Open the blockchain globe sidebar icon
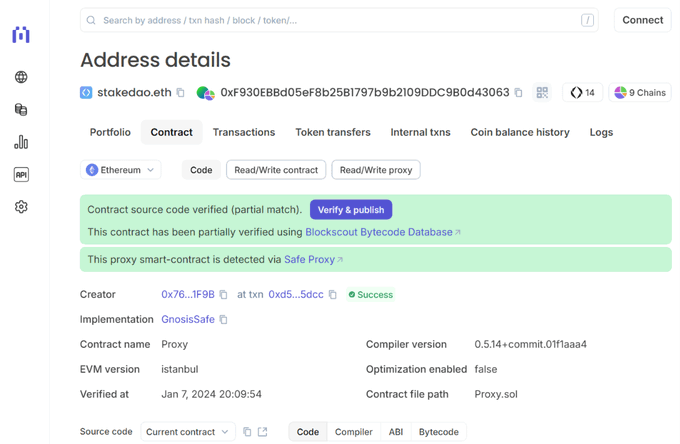 click(x=21, y=77)
